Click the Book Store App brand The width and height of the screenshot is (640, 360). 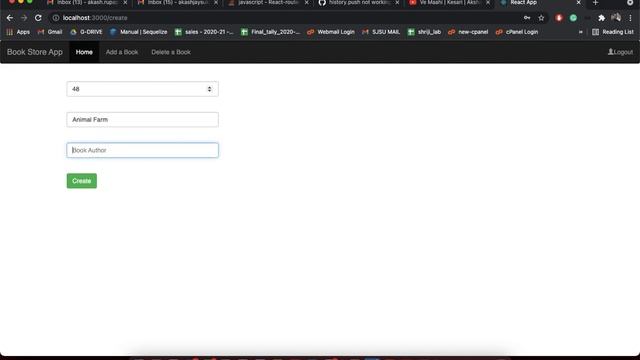[35, 52]
